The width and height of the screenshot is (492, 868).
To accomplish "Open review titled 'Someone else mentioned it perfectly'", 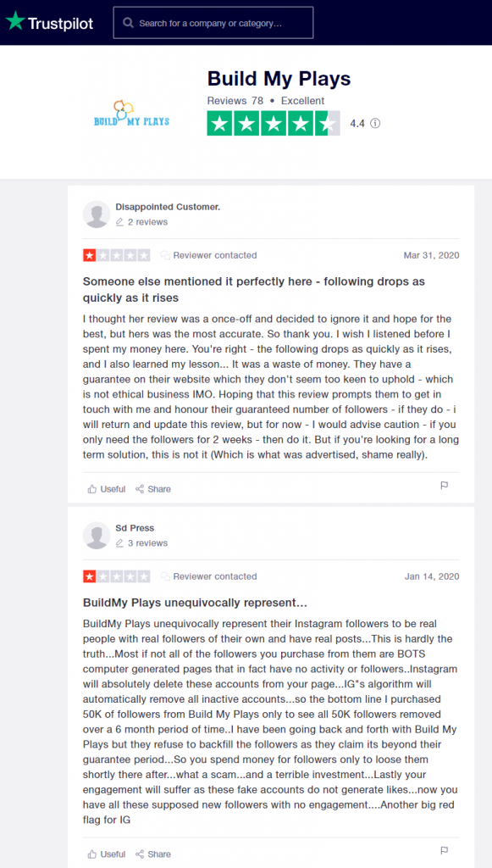I will click(254, 290).
